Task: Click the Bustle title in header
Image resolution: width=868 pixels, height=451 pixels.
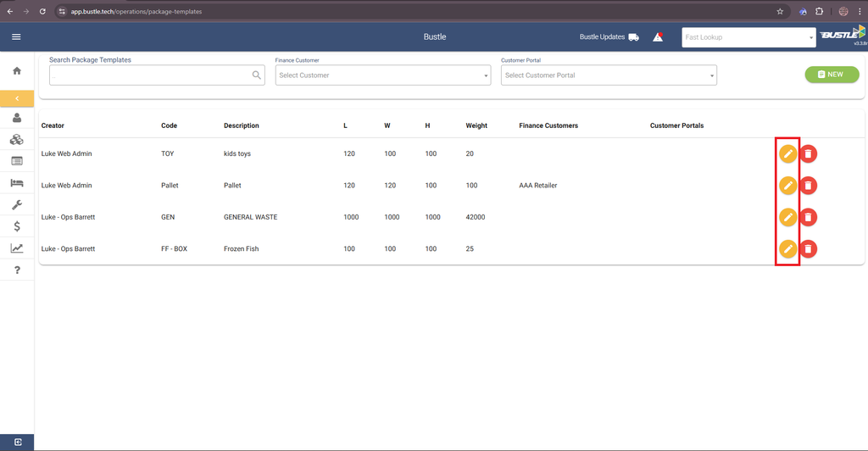Action: click(x=435, y=37)
